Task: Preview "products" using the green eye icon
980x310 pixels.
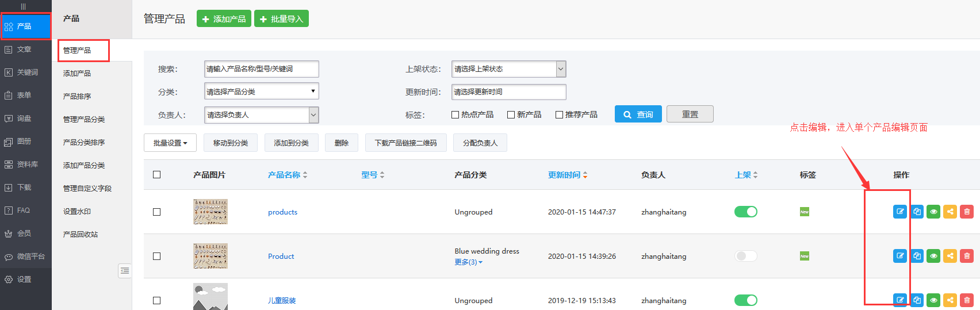Action: 933,212
